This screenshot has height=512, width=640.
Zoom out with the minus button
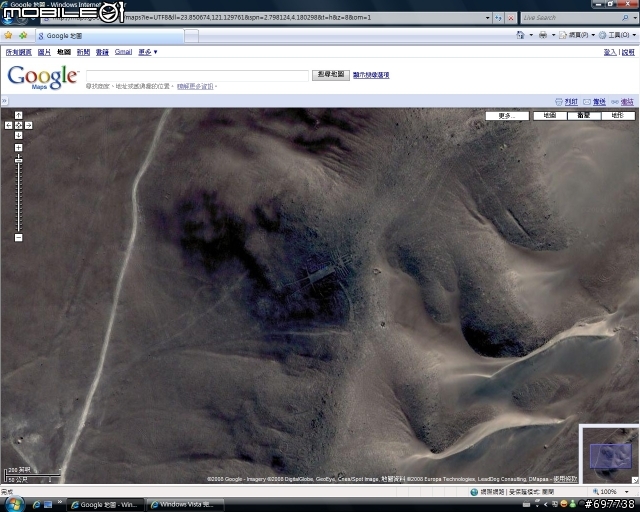click(x=18, y=237)
